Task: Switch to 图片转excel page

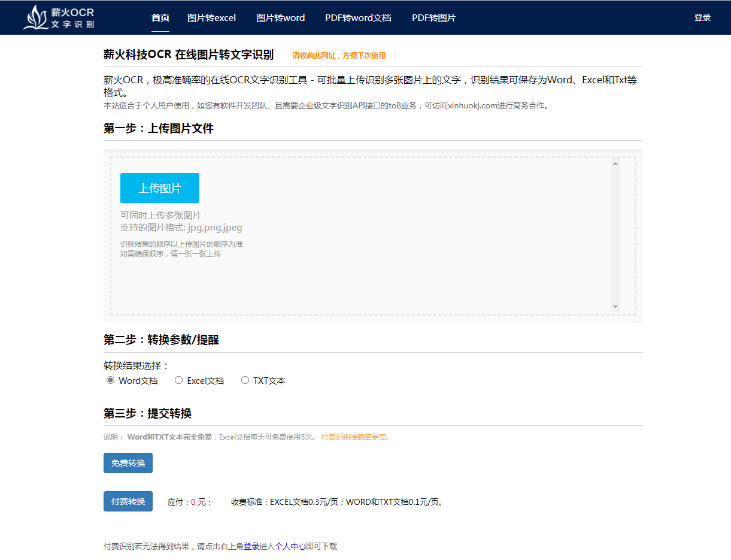Action: (x=213, y=18)
